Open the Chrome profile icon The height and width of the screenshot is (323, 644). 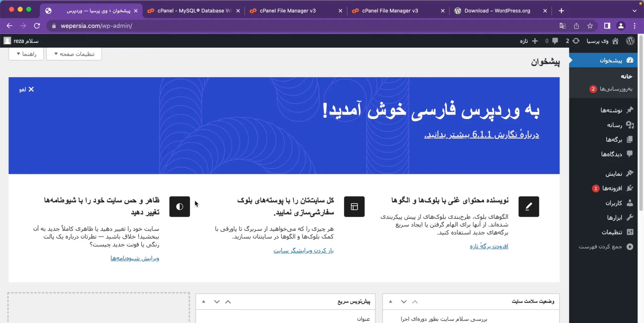pyautogui.click(x=621, y=26)
